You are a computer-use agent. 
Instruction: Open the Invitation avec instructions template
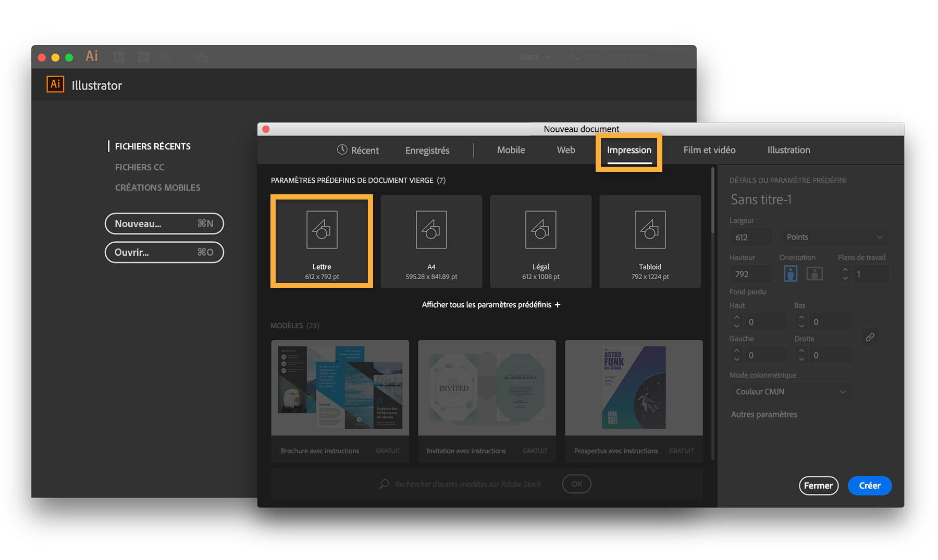[487, 401]
